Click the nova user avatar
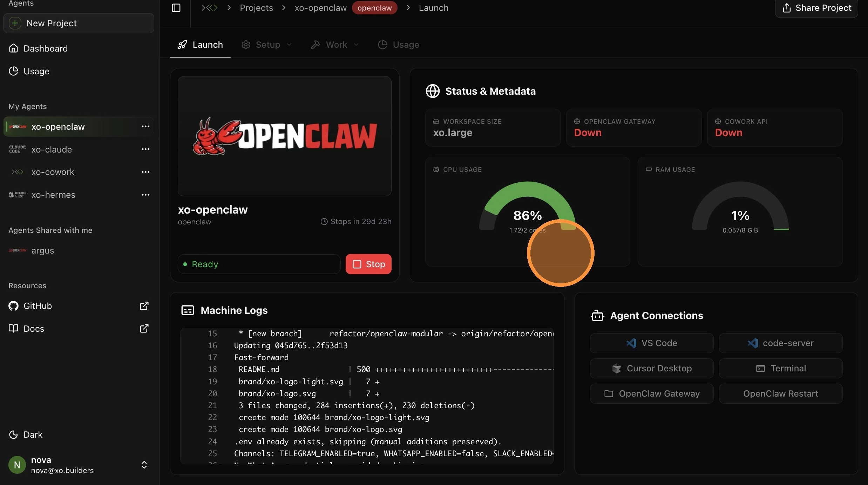Screen dimensions: 868x485 [17, 465]
